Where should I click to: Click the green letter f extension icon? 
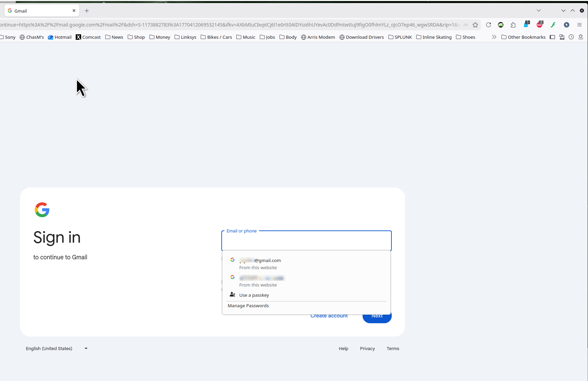553,25
